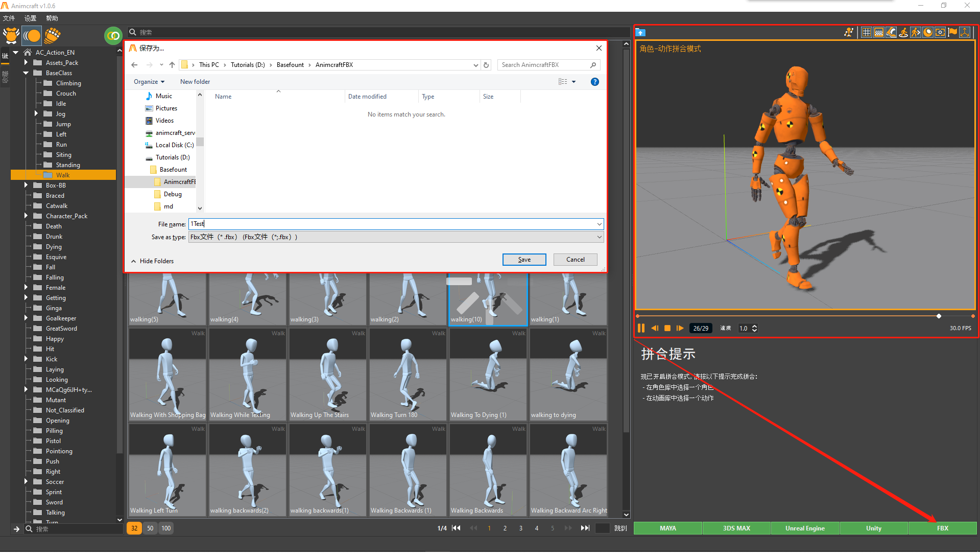This screenshot has height=556, width=980.
Task: Open the view options dropdown in Save dialog
Action: click(x=573, y=82)
